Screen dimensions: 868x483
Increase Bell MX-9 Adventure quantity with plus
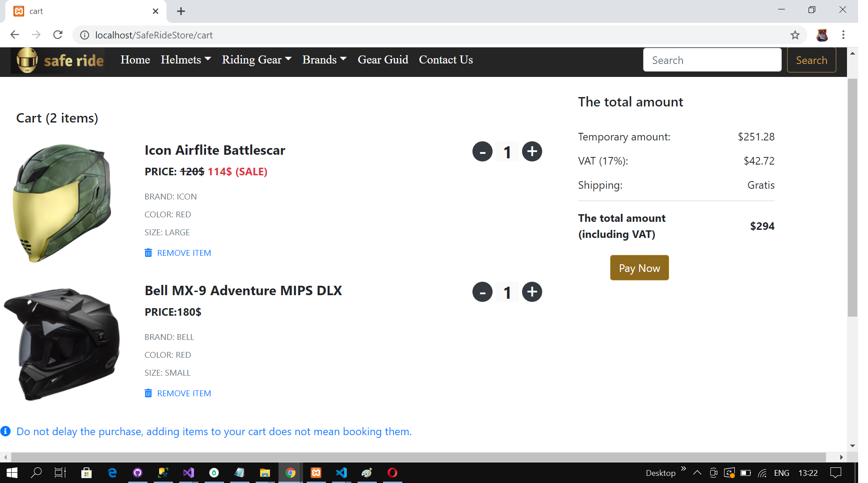pyautogui.click(x=532, y=292)
